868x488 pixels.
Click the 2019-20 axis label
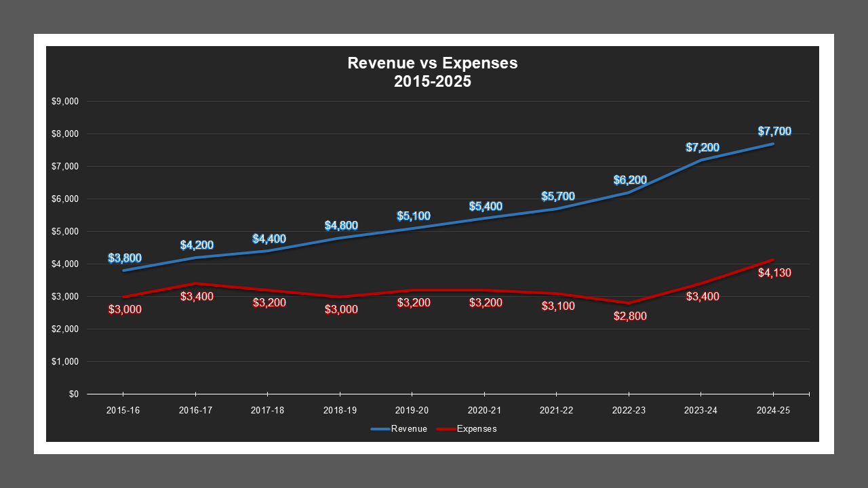click(412, 410)
